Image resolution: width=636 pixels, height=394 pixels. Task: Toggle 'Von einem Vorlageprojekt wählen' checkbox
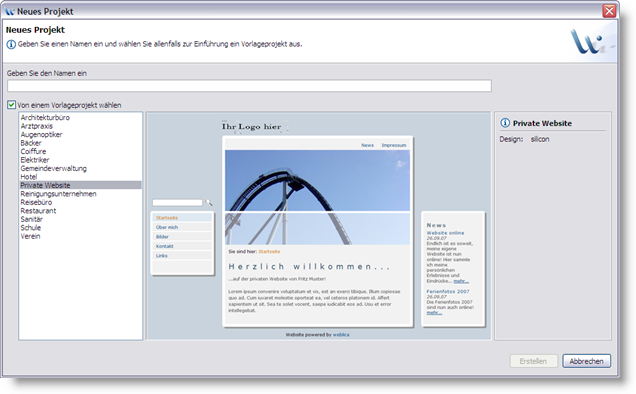coord(11,105)
